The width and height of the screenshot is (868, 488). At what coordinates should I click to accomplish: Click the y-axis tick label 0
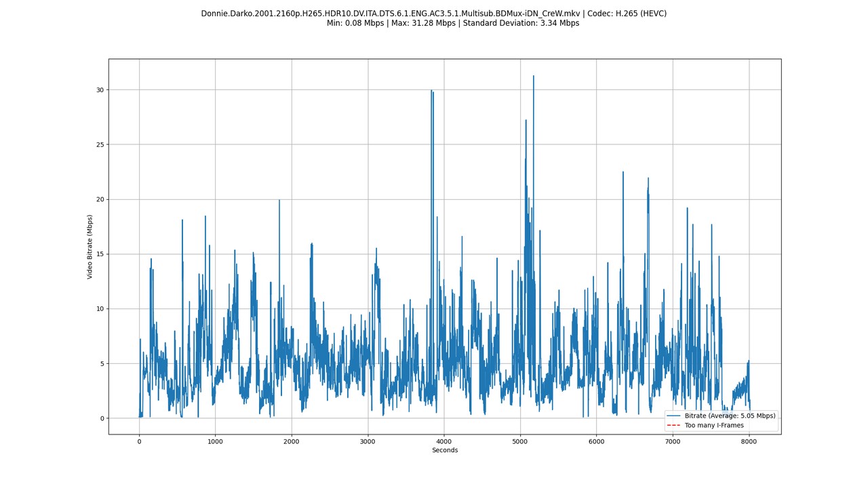point(102,418)
